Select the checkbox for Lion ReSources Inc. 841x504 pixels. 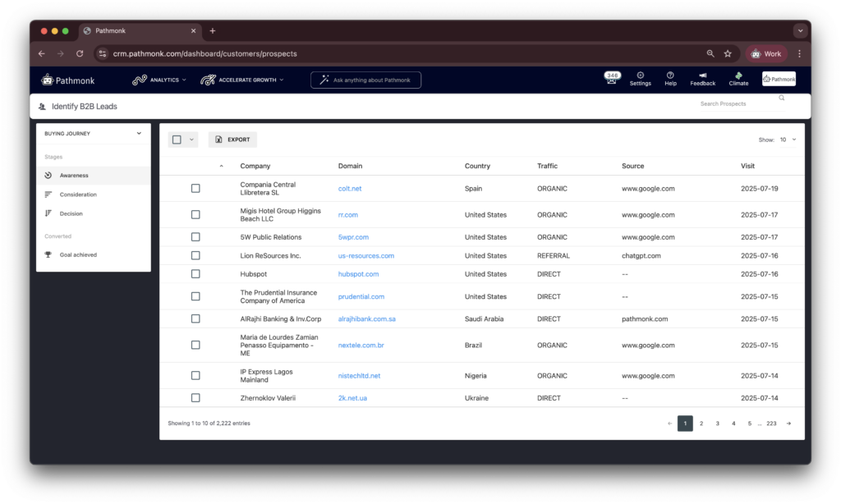pyautogui.click(x=195, y=255)
